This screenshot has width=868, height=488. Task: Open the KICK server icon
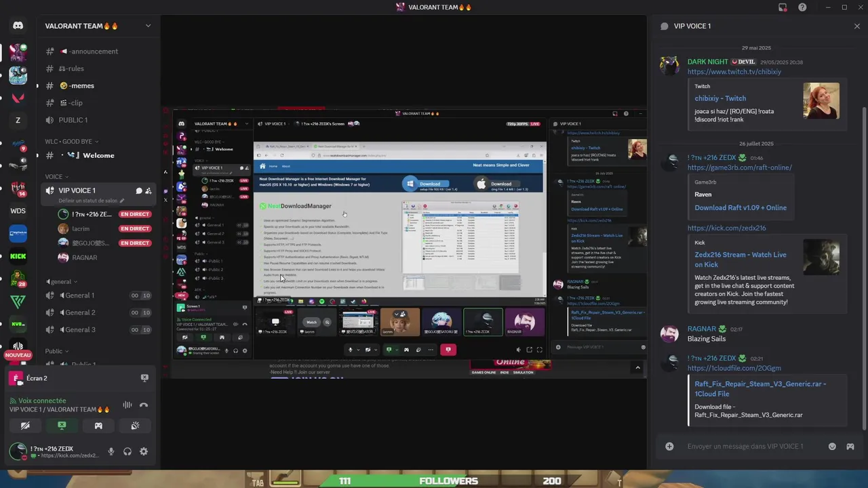pos(18,256)
